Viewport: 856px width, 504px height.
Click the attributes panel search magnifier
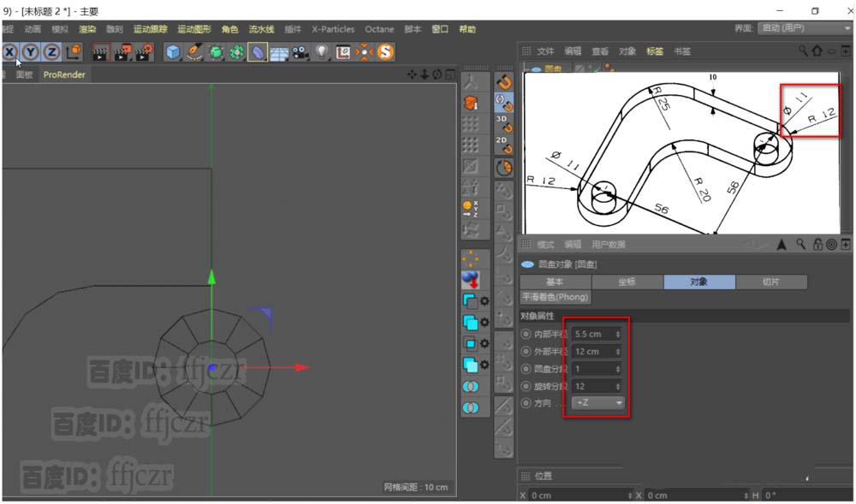click(x=800, y=245)
